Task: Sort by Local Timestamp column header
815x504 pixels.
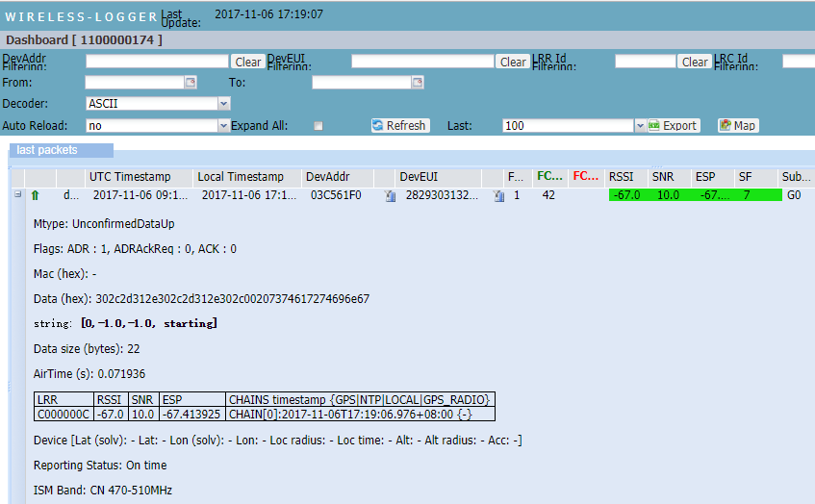Action: 247,177
